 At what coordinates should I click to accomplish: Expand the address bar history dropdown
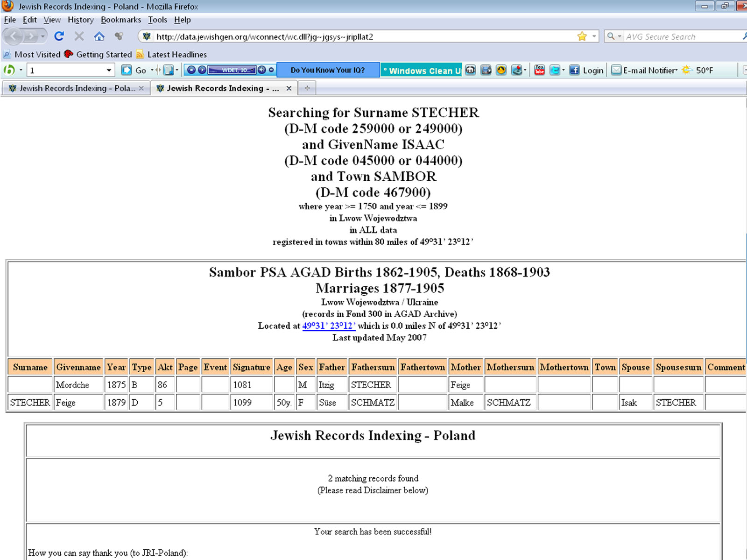(594, 36)
